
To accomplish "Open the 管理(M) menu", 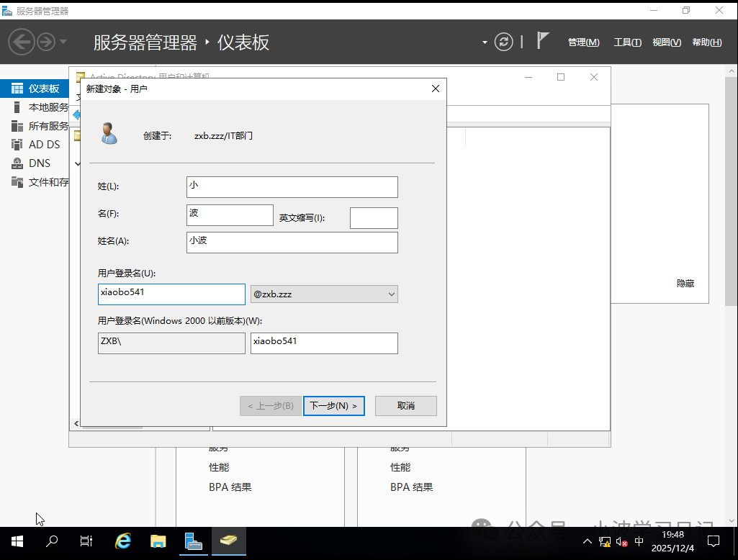I will tap(583, 42).
